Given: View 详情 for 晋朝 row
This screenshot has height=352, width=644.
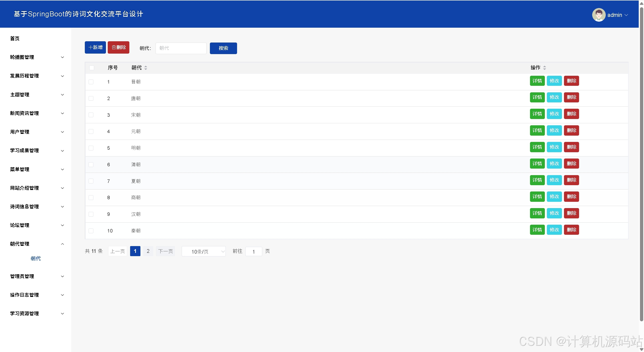Looking at the screenshot, I should [537, 81].
